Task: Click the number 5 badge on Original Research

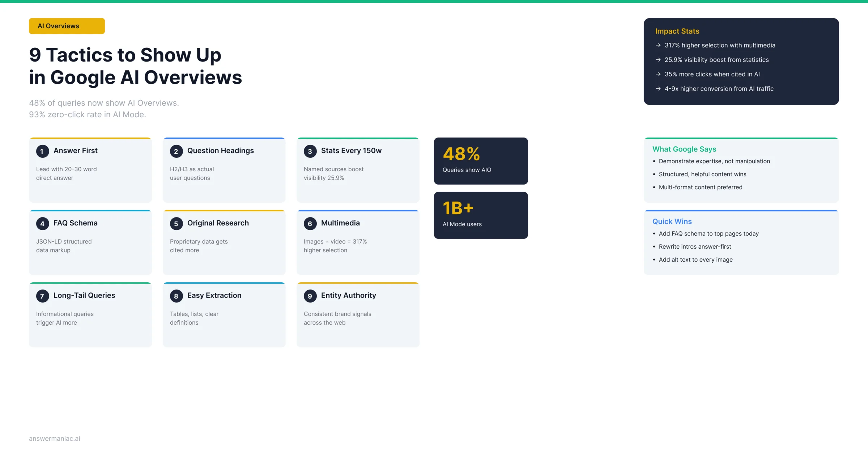Action: [176, 224]
